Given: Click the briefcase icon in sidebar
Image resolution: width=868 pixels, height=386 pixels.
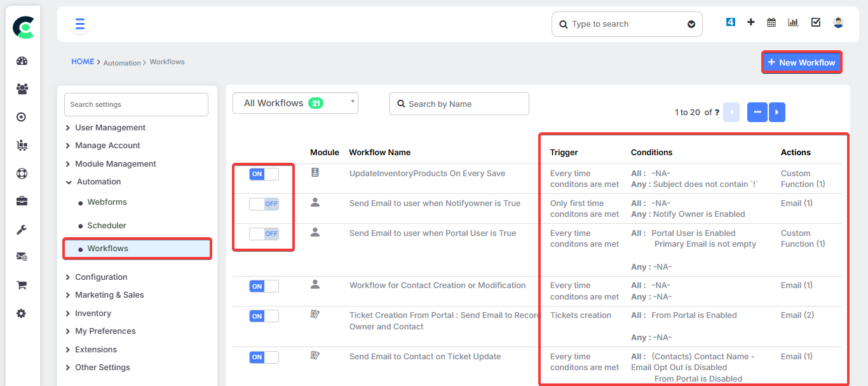Looking at the screenshot, I should (22, 201).
